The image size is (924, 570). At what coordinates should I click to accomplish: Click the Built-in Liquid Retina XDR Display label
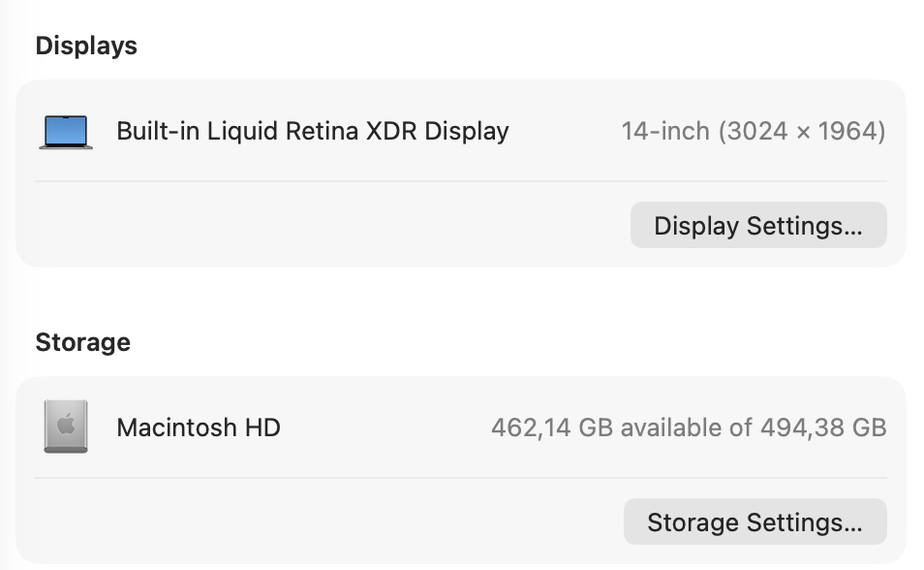312,130
